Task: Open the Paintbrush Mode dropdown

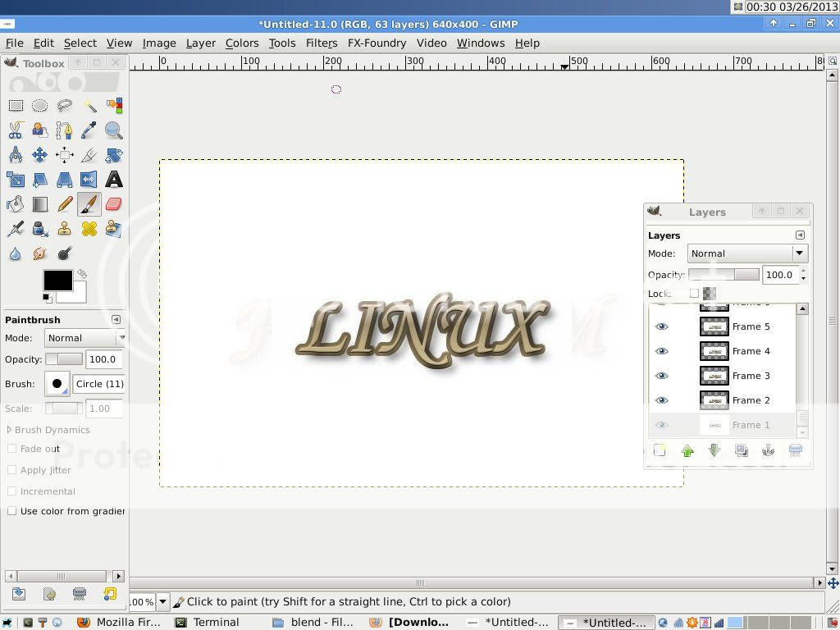Action: (84, 338)
